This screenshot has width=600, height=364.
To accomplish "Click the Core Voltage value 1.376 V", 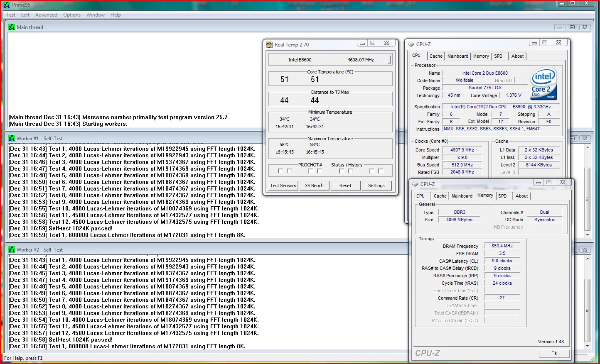I will pos(513,95).
